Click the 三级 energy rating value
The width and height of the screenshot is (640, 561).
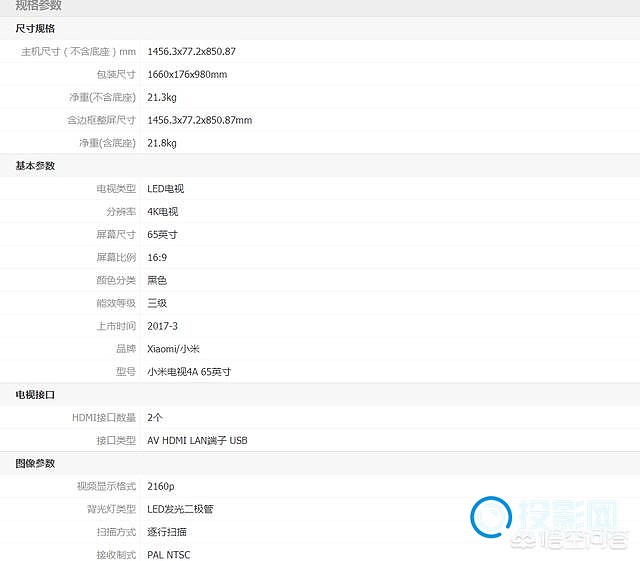(157, 303)
